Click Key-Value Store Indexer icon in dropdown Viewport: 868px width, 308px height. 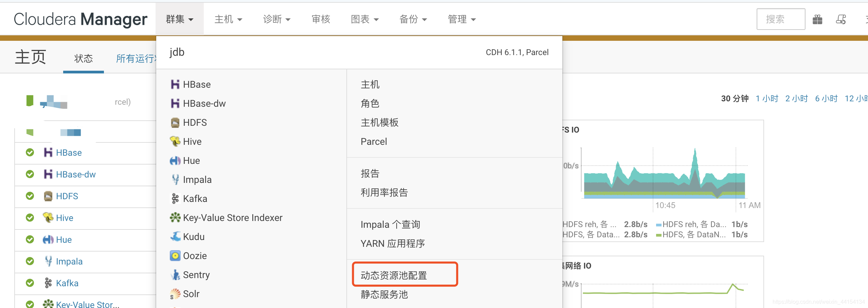pos(175,218)
